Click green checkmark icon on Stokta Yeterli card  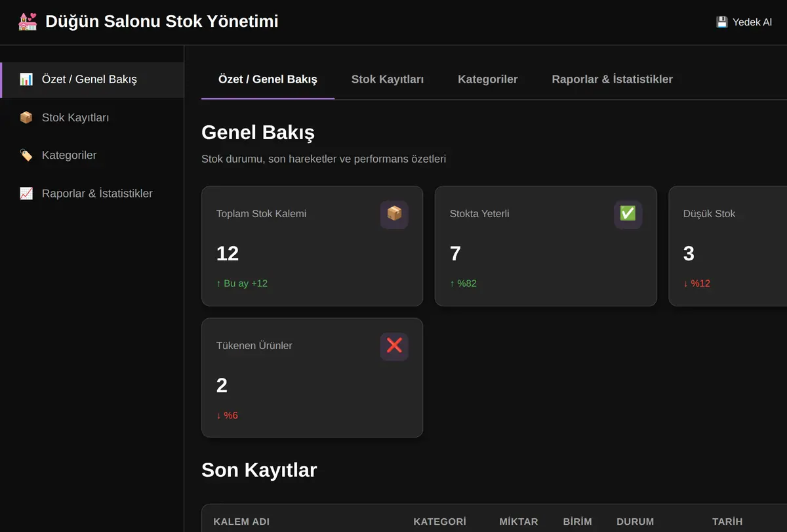click(628, 215)
